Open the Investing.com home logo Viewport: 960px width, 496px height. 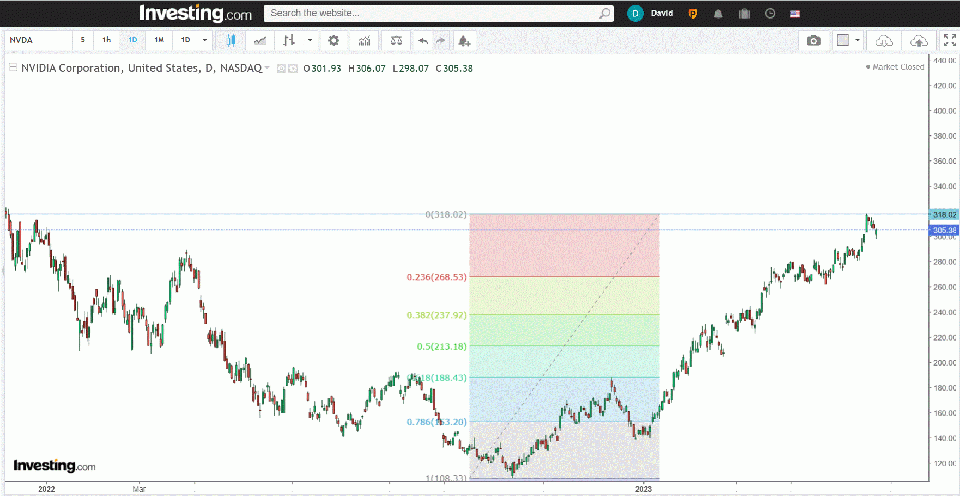(x=195, y=13)
